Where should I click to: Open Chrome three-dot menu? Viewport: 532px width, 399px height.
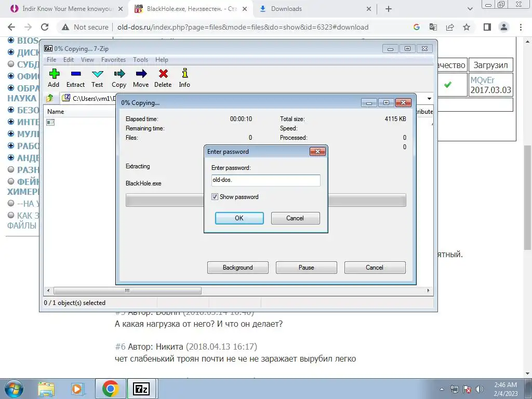click(x=521, y=27)
